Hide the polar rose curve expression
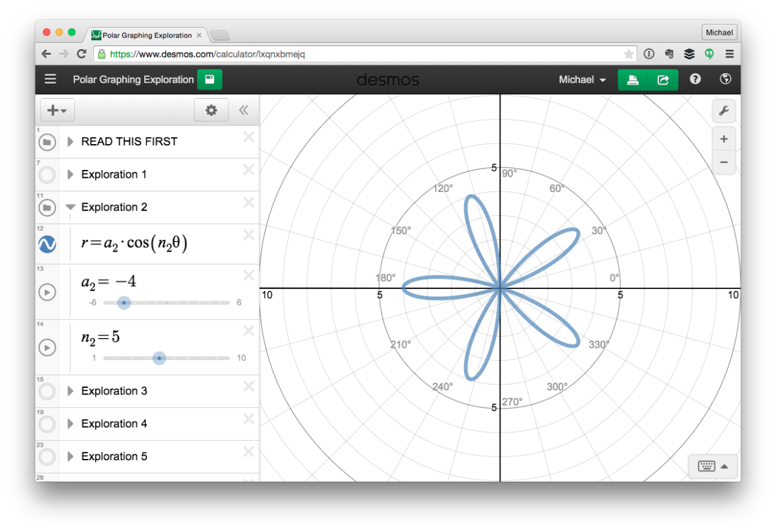Viewport: 776px width, 532px height. [x=47, y=244]
